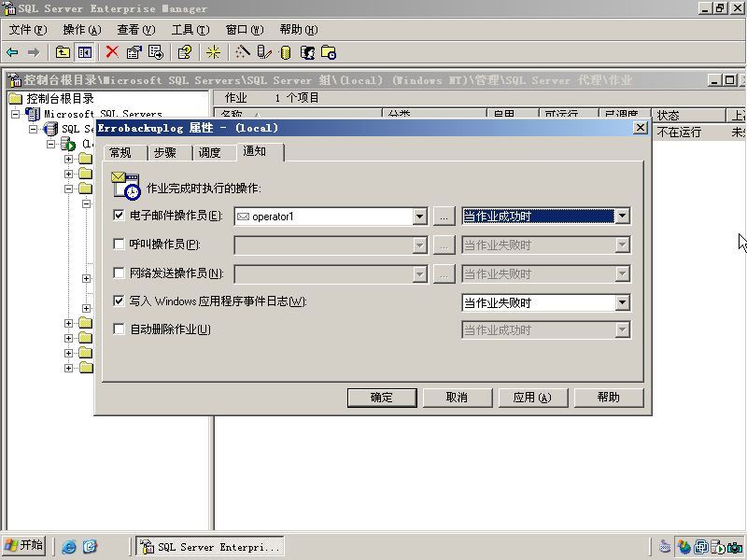
Task: Open the 窗口(W) menu
Action: (x=245, y=30)
